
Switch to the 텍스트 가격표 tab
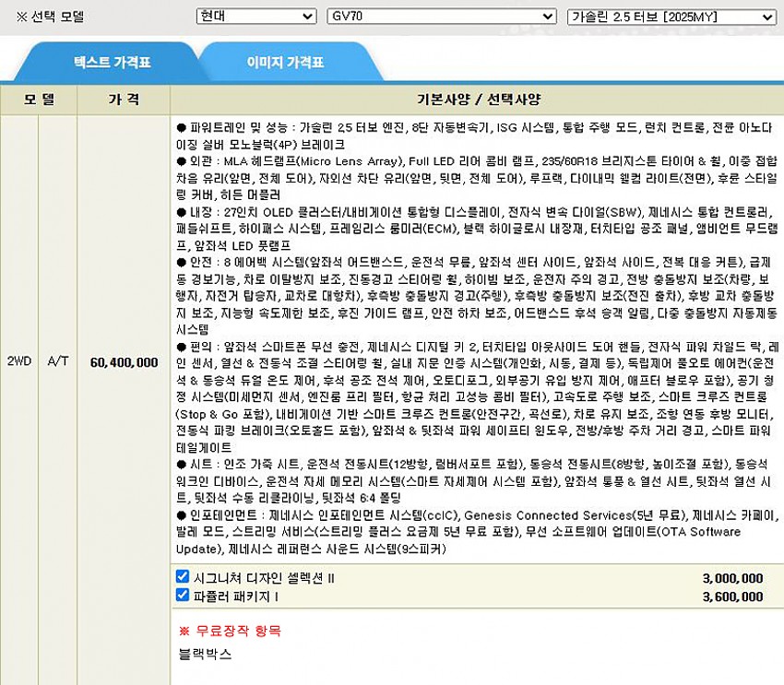[112, 63]
